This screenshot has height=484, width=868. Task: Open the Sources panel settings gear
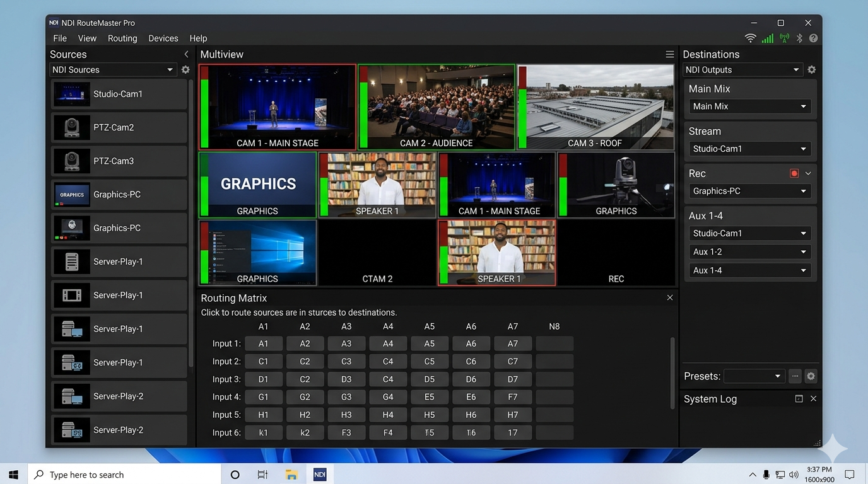[x=185, y=70]
